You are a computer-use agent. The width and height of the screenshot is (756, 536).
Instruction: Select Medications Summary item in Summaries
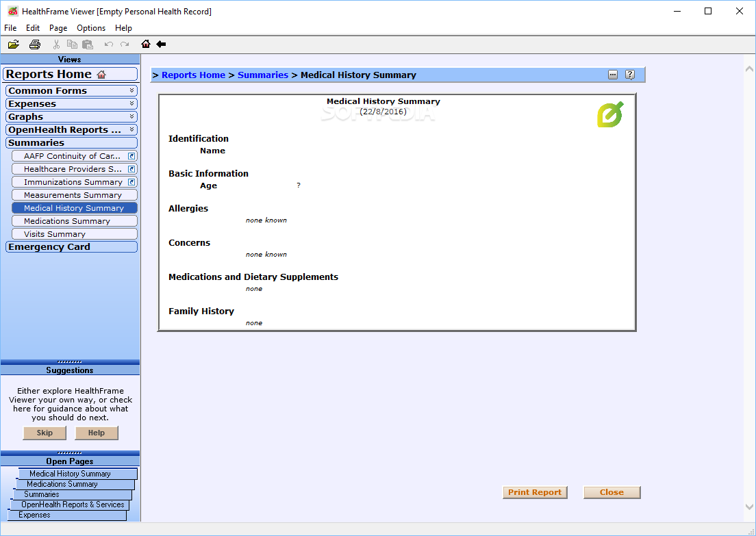coord(74,221)
